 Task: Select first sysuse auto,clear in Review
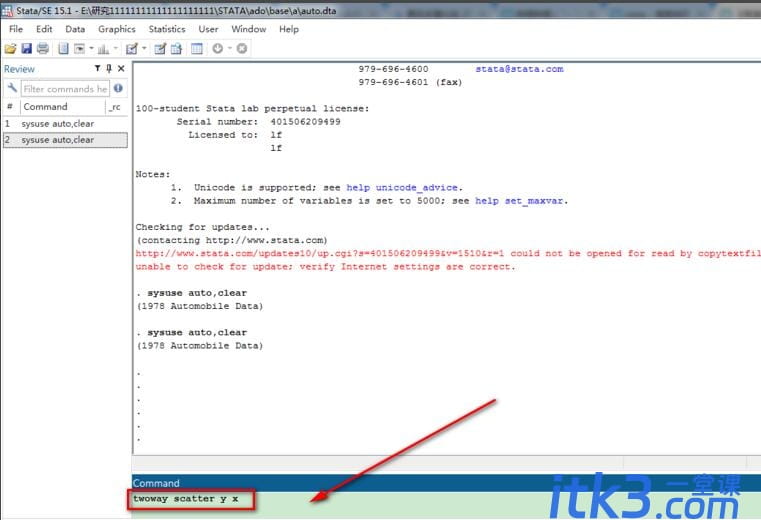coord(65,124)
